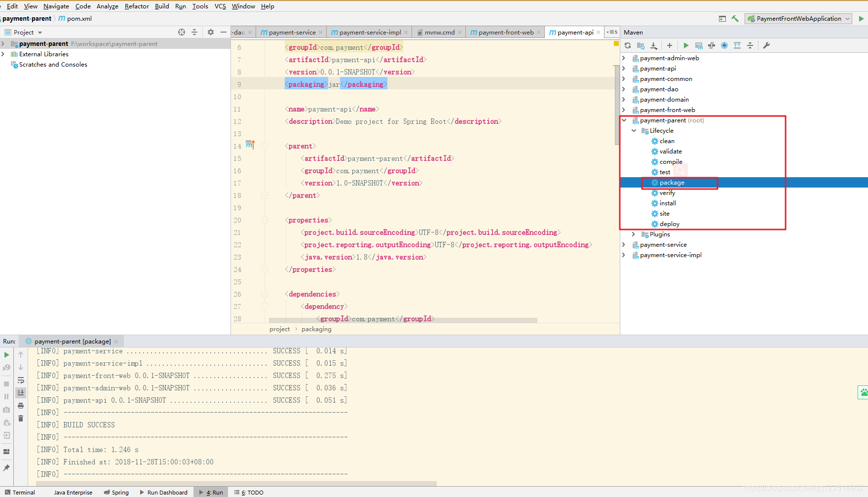Switch to the payment-service editor tab
This screenshot has width=868, height=497.
[291, 32]
